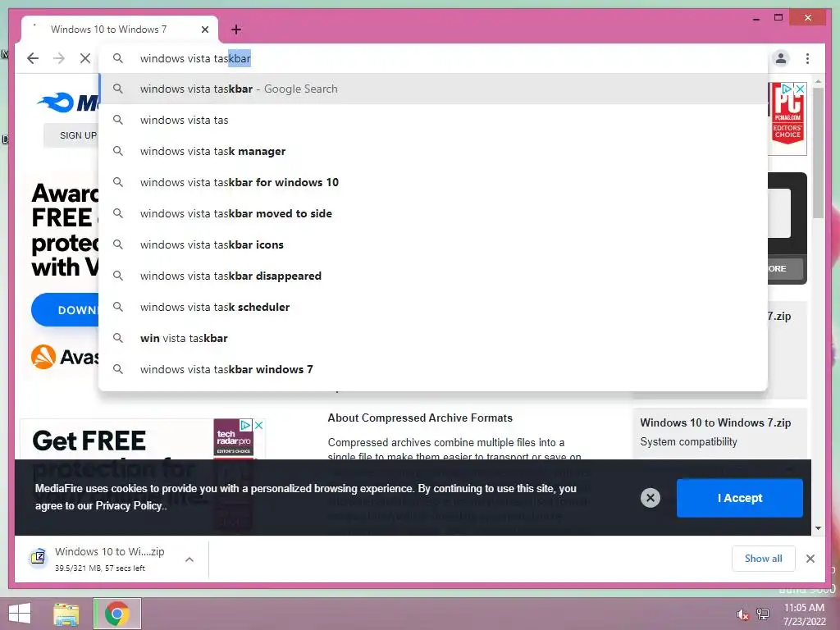Expand the download item options chevron
The image size is (840, 630).
click(x=189, y=559)
